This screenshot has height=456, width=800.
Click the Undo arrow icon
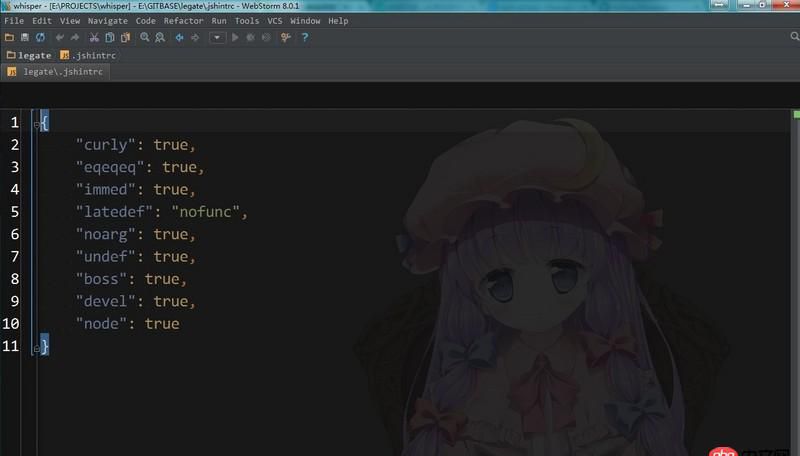click(x=60, y=37)
